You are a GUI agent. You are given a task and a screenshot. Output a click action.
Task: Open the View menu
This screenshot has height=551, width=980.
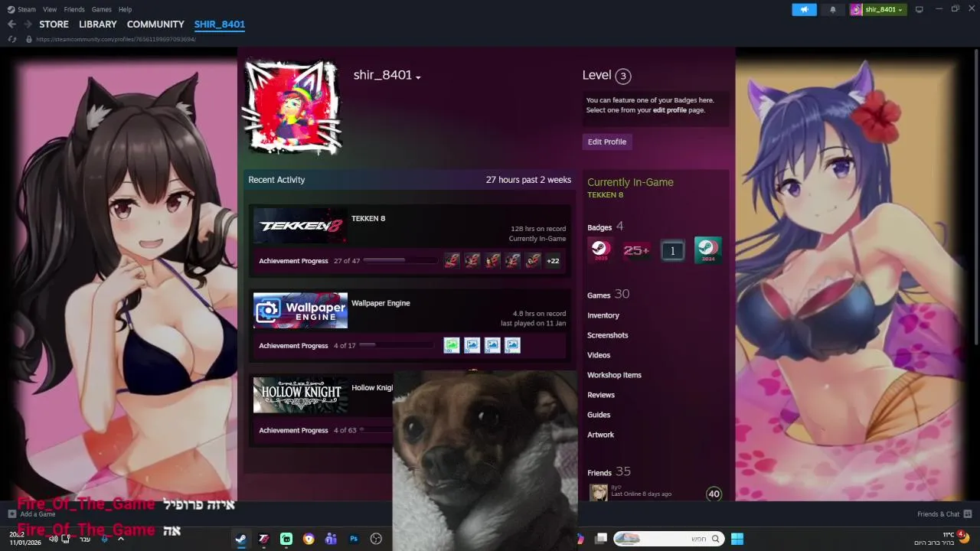pyautogui.click(x=50, y=9)
